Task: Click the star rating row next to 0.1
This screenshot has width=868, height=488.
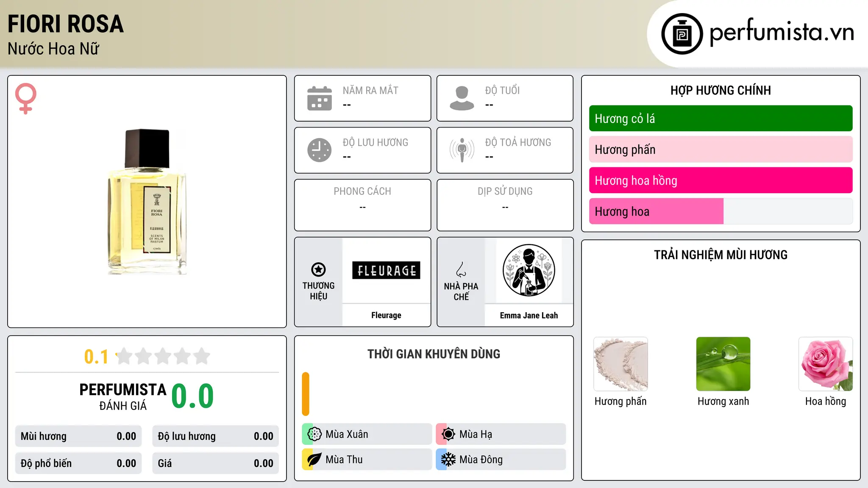Action: 163,356
